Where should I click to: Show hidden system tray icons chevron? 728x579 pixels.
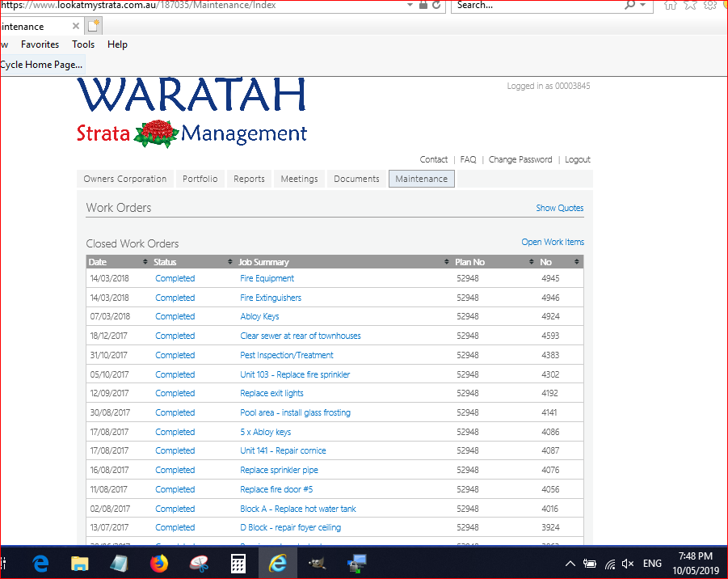[x=570, y=564]
